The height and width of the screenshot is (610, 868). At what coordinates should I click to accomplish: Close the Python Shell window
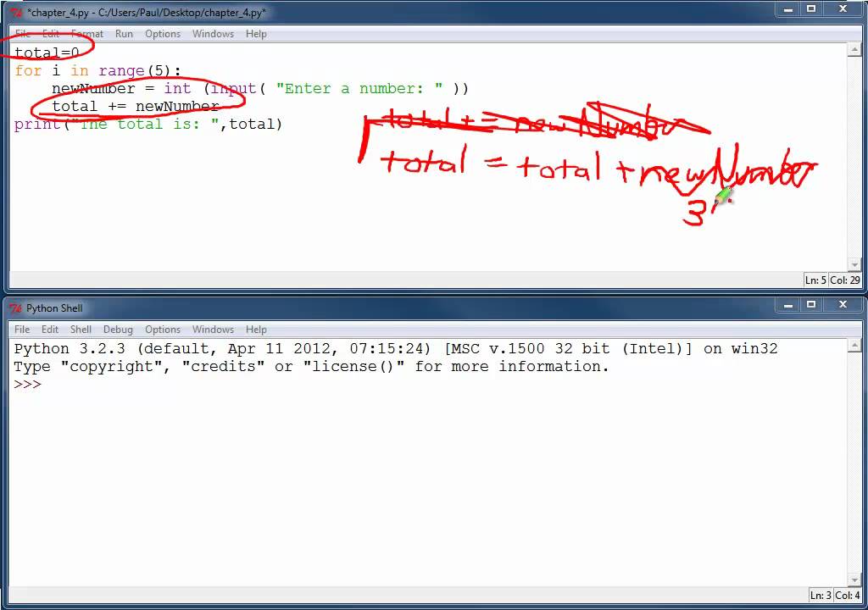click(843, 305)
